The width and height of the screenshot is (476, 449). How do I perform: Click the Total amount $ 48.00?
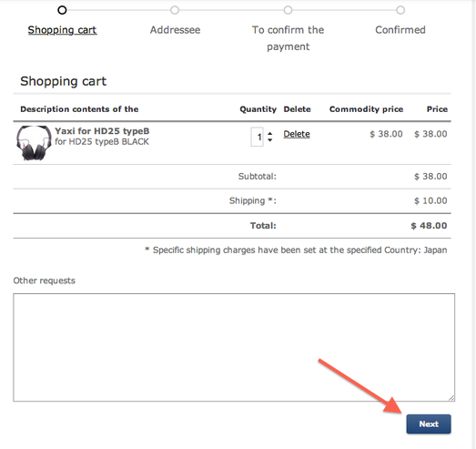pyautogui.click(x=429, y=226)
